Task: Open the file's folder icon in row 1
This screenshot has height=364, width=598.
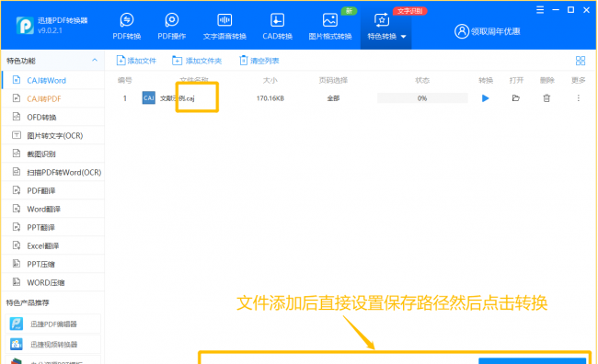Action: [x=515, y=98]
